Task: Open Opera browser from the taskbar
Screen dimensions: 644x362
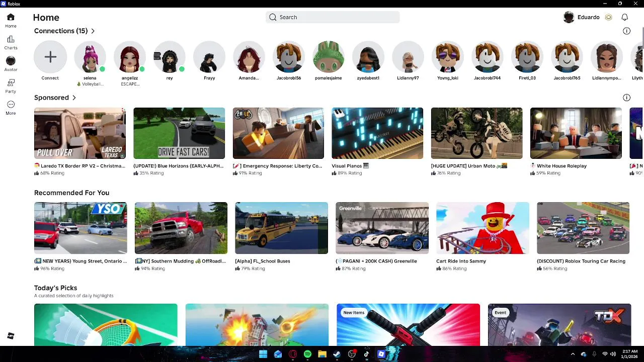Action: pos(293,354)
